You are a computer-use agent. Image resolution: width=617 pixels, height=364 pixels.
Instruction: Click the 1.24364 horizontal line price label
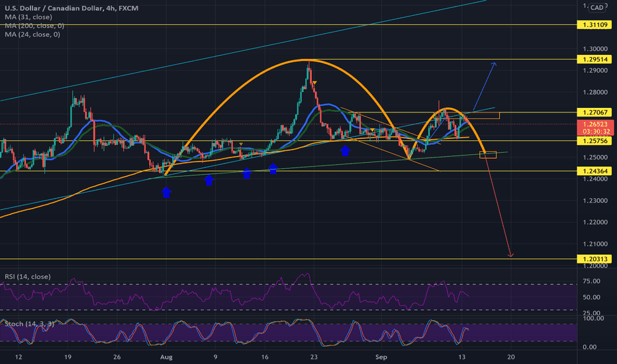[594, 171]
